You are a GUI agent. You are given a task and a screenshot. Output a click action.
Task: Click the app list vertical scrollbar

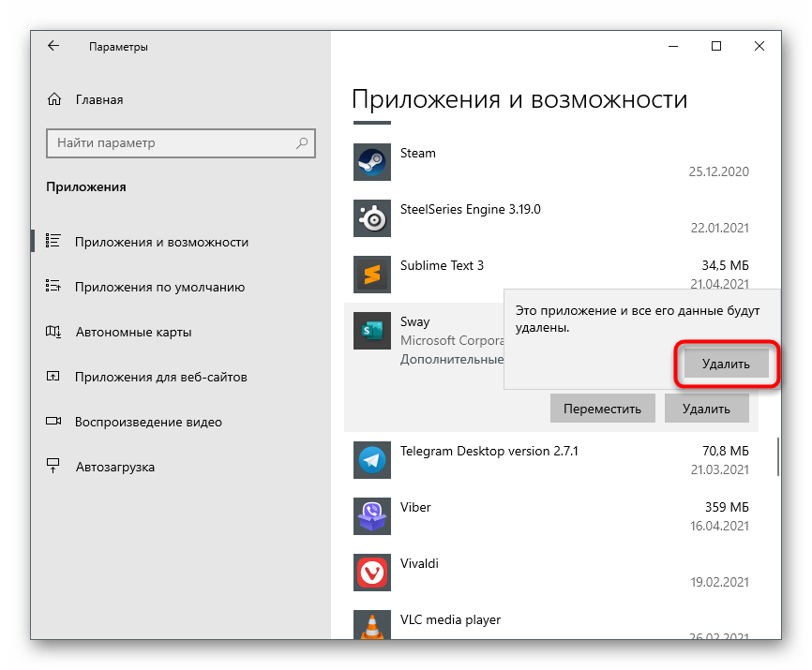(778, 456)
